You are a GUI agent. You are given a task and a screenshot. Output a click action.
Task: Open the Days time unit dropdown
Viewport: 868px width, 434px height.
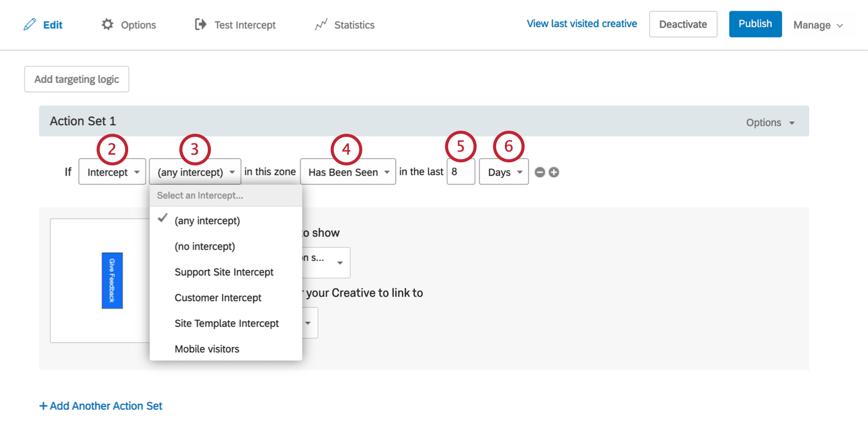504,172
